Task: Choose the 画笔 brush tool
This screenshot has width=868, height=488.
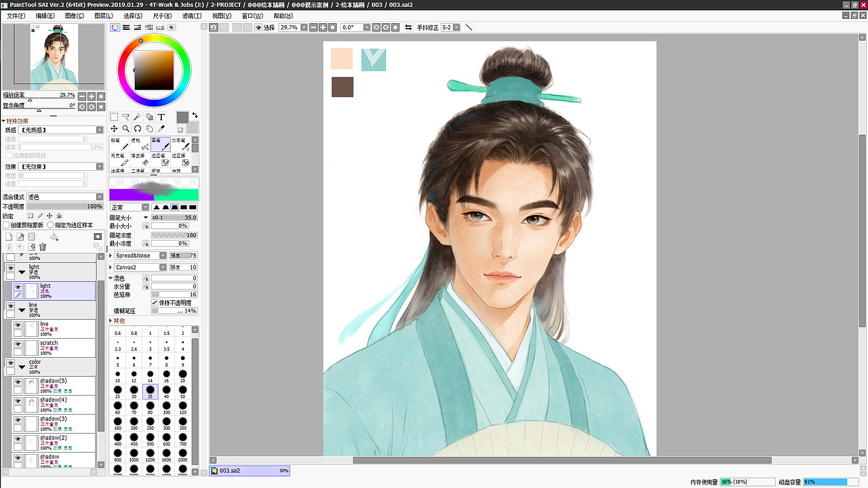Action: coord(161,144)
